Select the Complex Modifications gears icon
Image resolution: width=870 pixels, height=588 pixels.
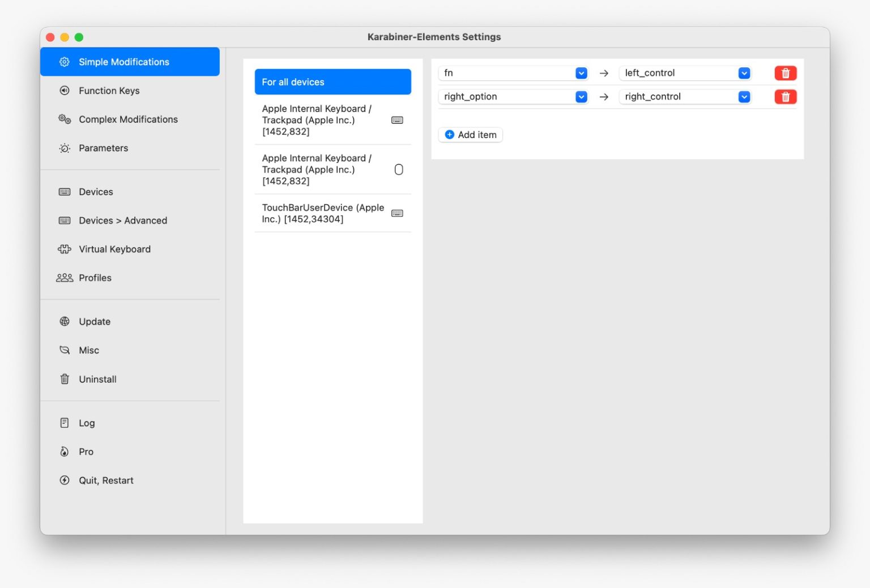(64, 119)
